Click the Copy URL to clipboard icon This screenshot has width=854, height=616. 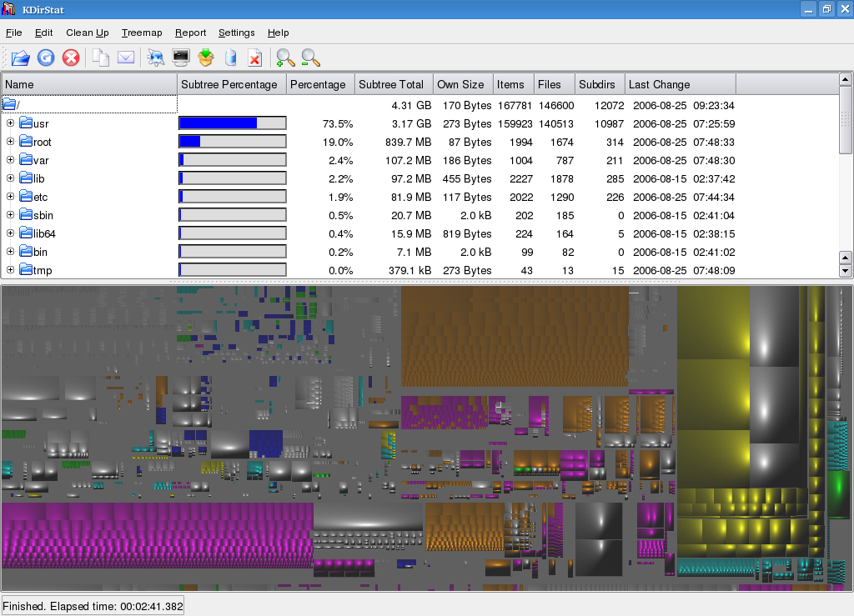(101, 58)
